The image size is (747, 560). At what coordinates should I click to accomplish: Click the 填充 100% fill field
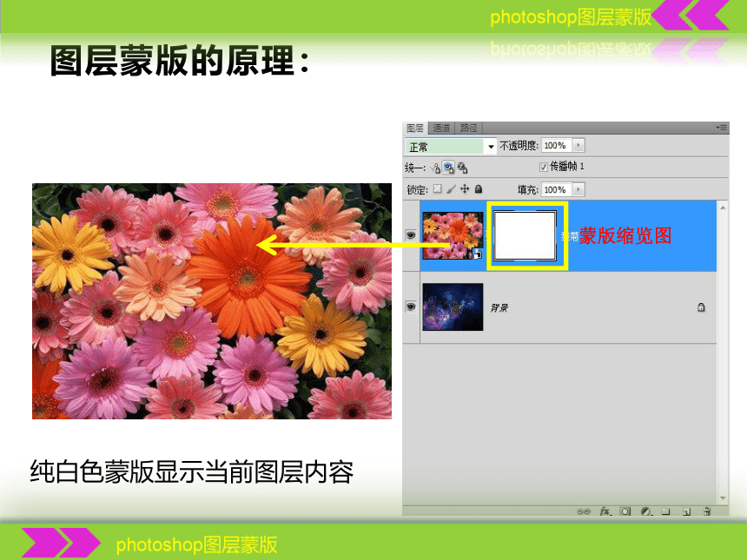tap(556, 189)
